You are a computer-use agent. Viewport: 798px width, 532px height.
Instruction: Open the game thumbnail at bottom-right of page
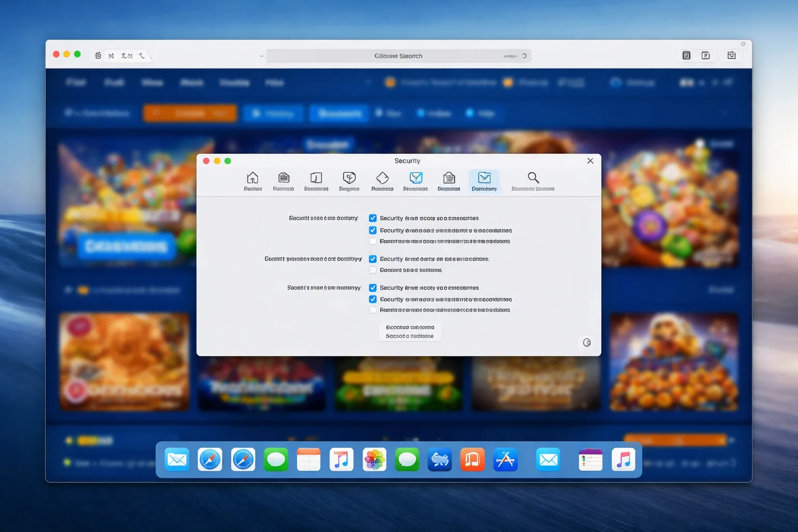pyautogui.click(x=674, y=362)
